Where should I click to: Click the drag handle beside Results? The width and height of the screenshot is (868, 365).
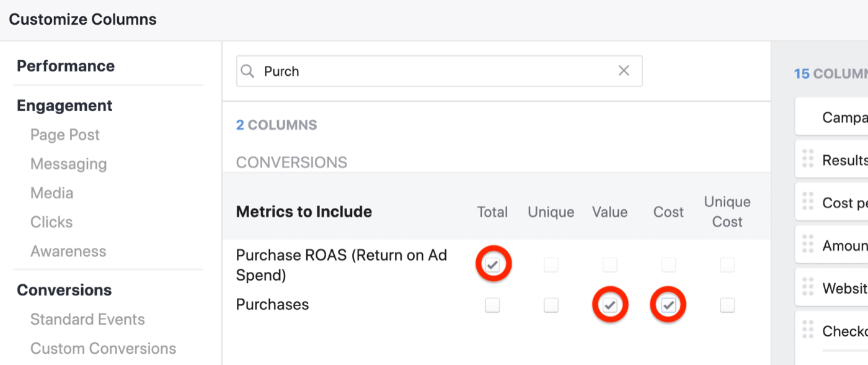[808, 159]
